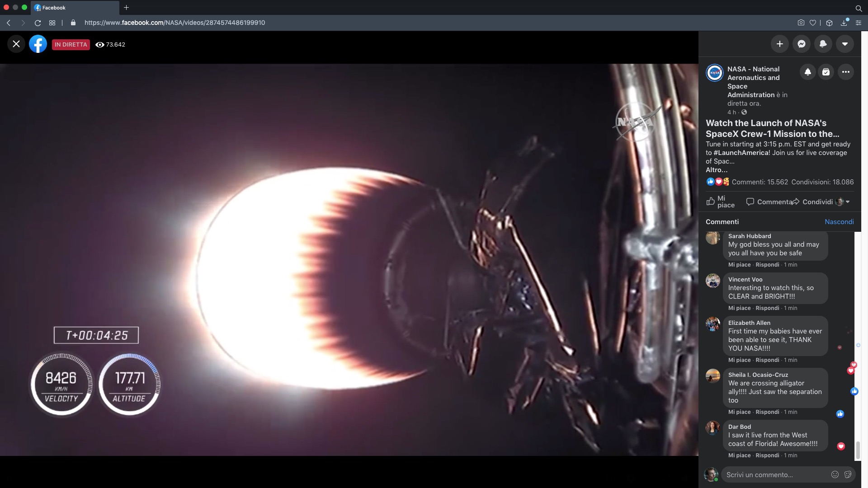Reply to Vincent Voo's comment
Image resolution: width=868 pixels, height=488 pixels.
pyautogui.click(x=767, y=308)
